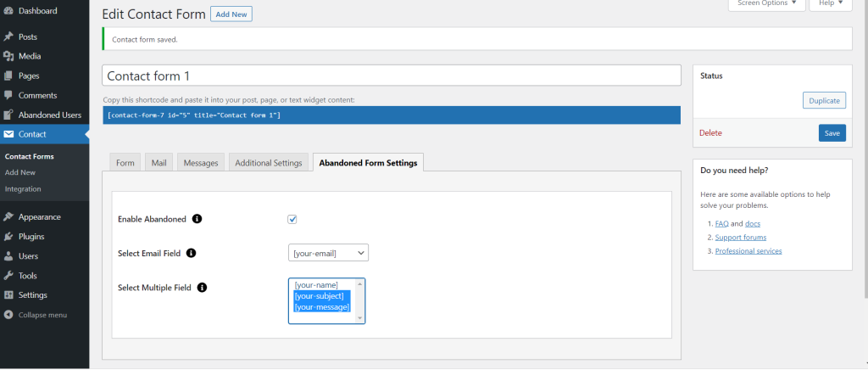Expand the Screen Options panel

[766, 4]
